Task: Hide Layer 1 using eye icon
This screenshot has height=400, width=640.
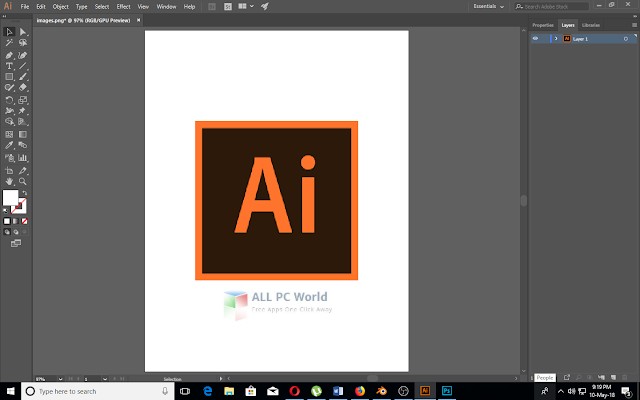Action: [x=536, y=38]
